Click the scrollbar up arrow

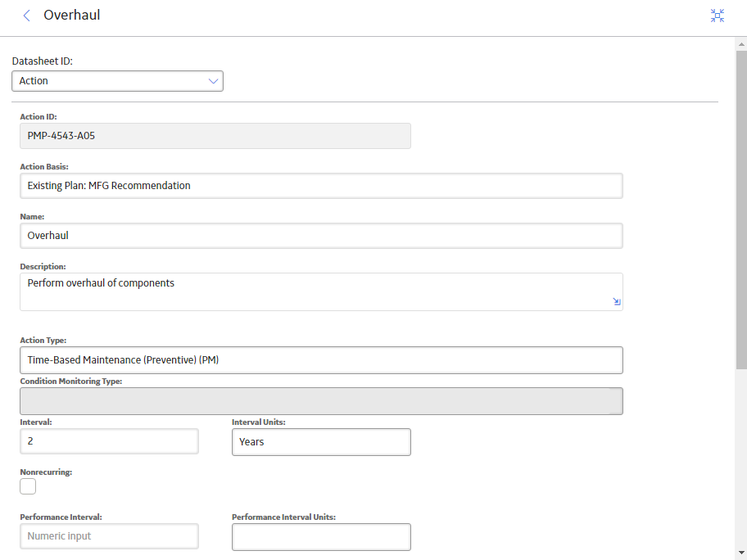click(741, 44)
